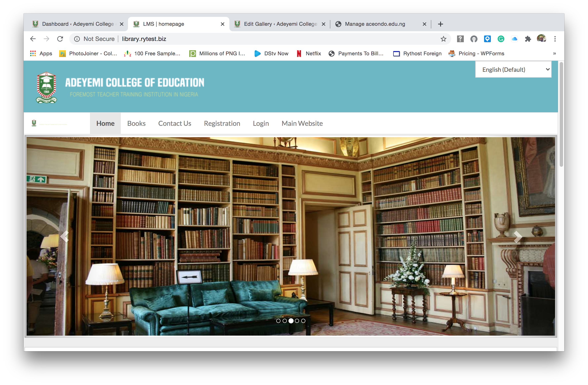Select the first carousel indicator dot
The width and height of the screenshot is (588, 385).
pos(278,321)
